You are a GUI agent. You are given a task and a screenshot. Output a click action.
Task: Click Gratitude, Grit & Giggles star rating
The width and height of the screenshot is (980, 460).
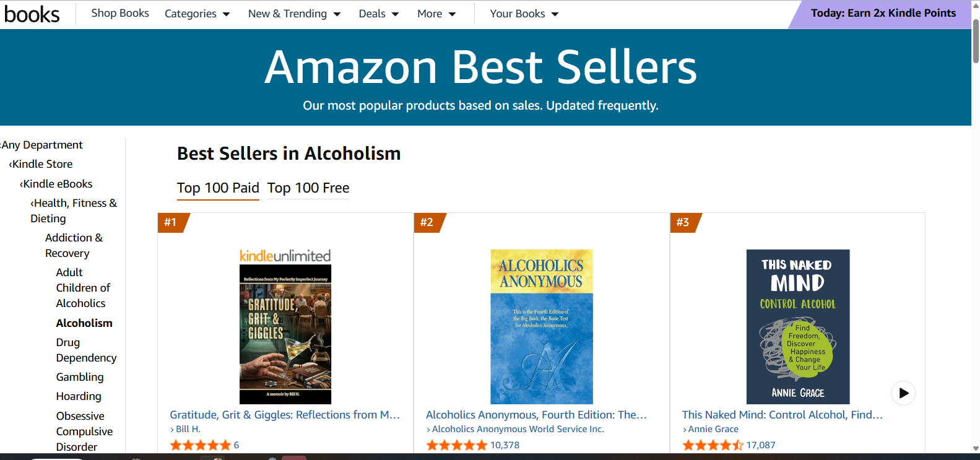[x=200, y=445]
